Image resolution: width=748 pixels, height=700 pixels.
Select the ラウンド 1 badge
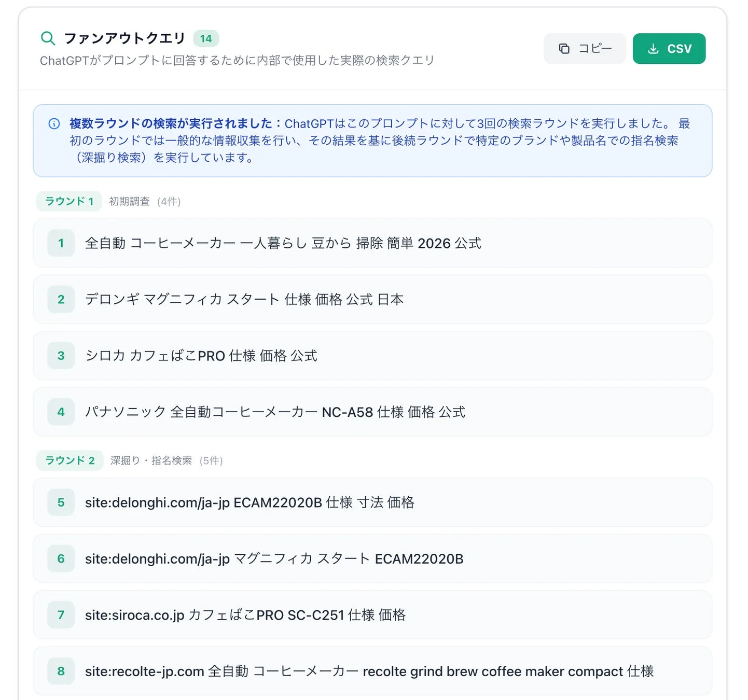(x=68, y=201)
